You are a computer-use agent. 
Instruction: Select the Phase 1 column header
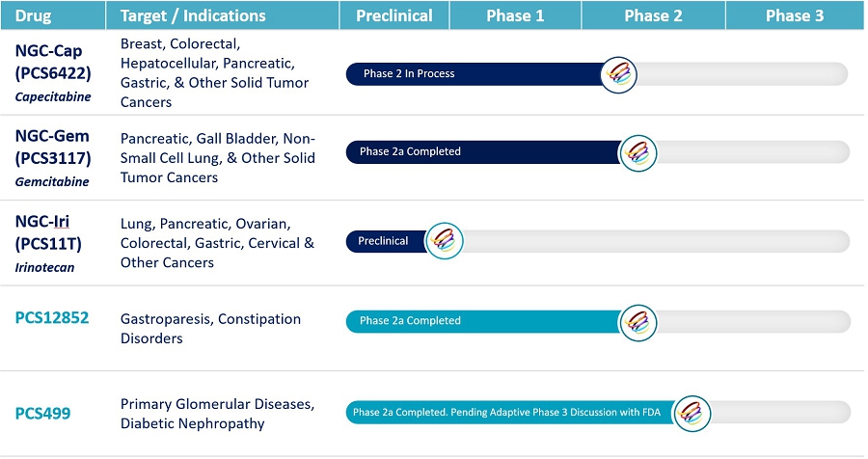(x=515, y=15)
